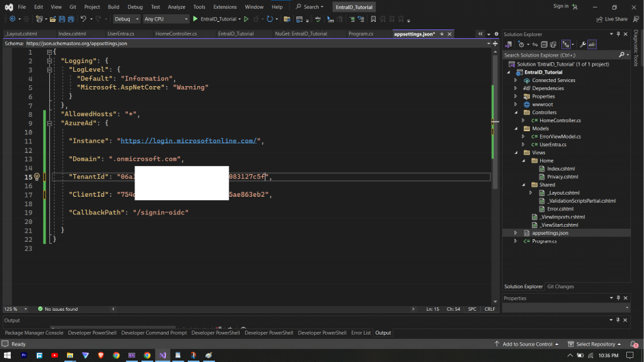This screenshot has height=362, width=644.
Task: Switch to the HomeController.cs tab
Action: [176, 33]
